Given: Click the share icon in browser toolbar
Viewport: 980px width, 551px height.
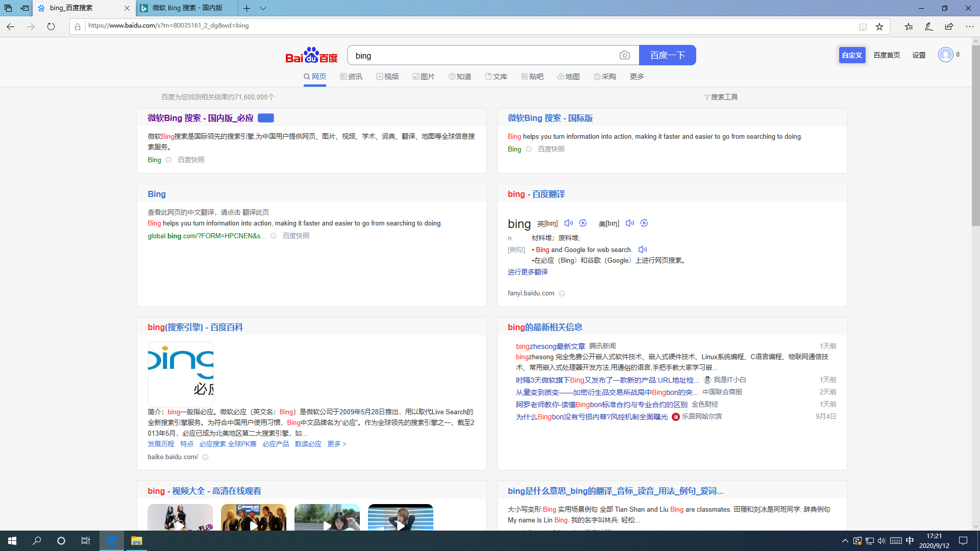Looking at the screenshot, I should click(x=949, y=27).
